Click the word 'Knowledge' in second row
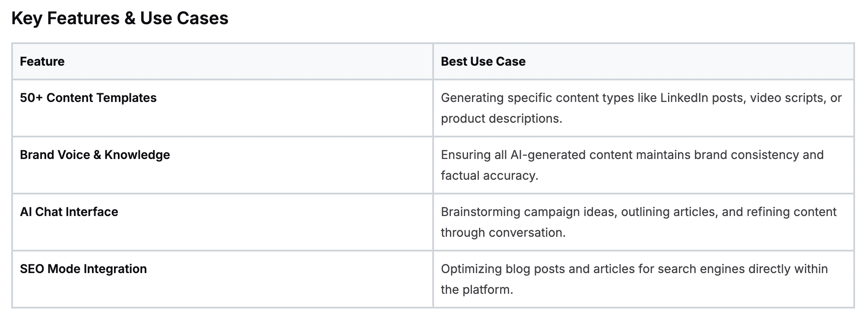Viewport: 868px width, 318px height. pos(137,155)
